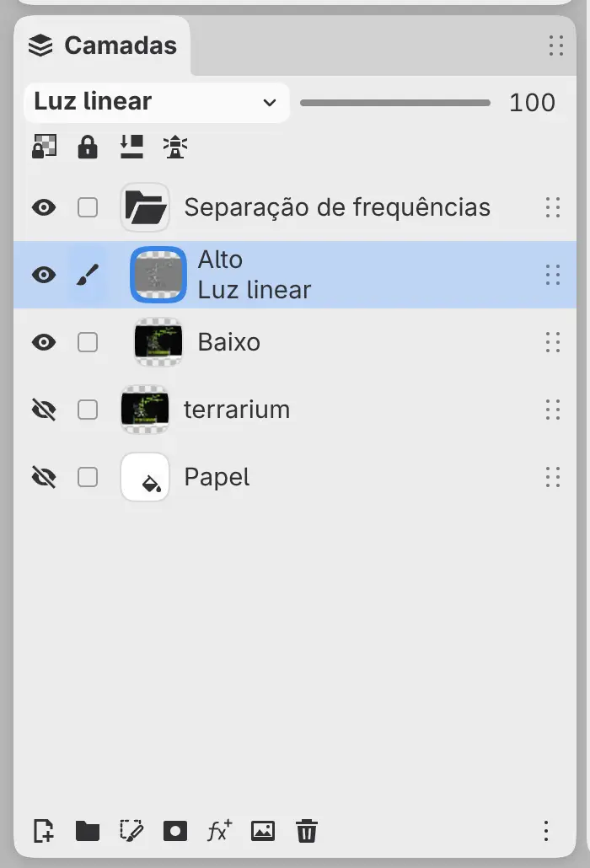Open the Luz linear blend mode dropdown
This screenshot has height=868, width=590.
click(x=156, y=103)
